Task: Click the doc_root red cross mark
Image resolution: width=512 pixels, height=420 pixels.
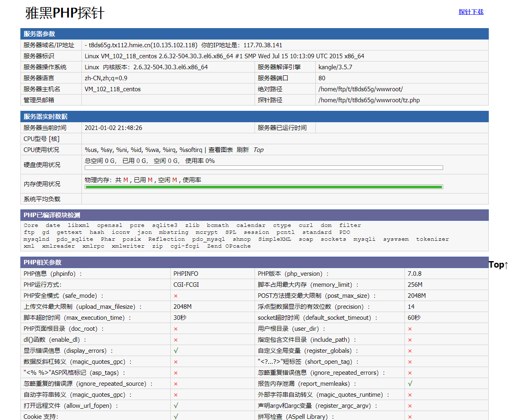Action: 176,329
